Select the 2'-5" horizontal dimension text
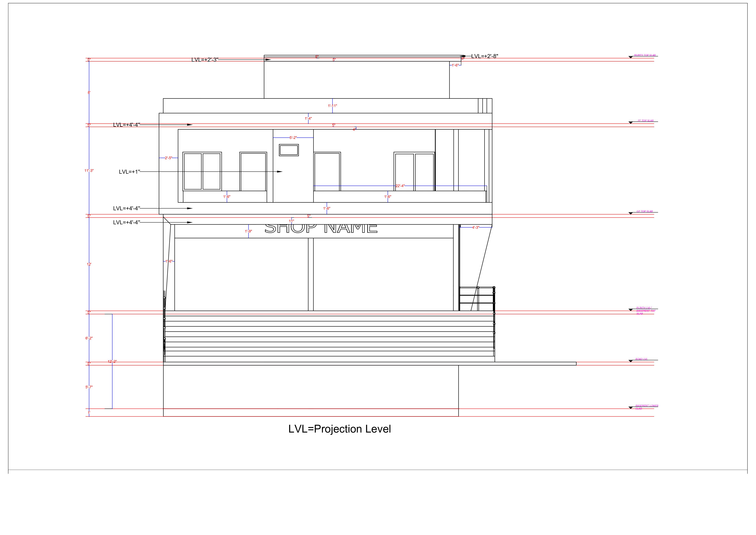The image size is (756, 535). (x=168, y=158)
